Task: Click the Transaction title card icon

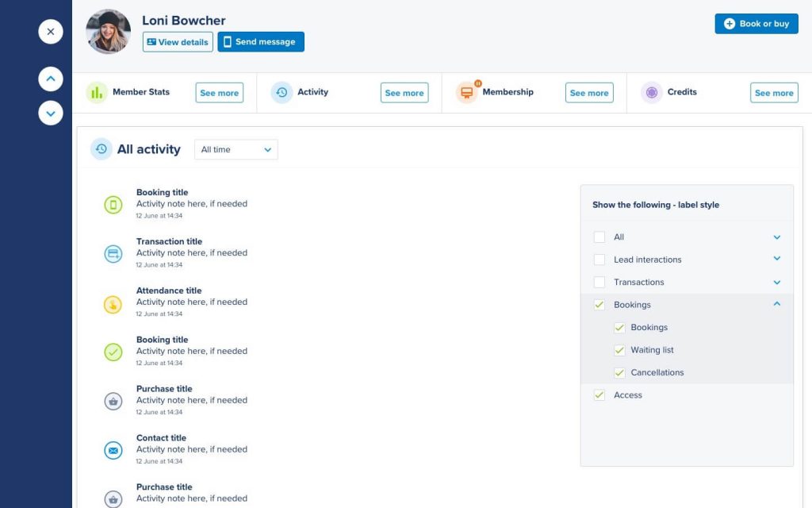Action: [112, 253]
